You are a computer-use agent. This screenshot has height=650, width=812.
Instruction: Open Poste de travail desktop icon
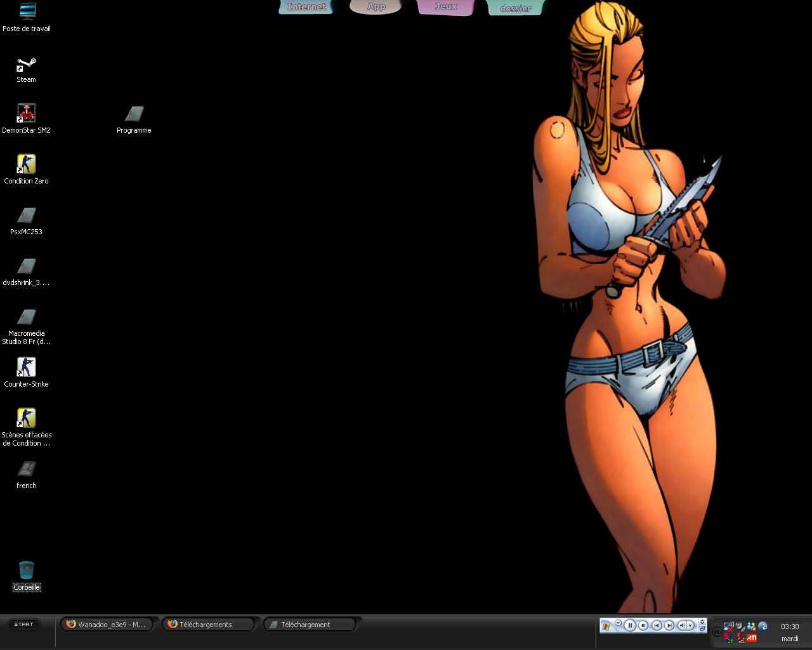(x=27, y=17)
